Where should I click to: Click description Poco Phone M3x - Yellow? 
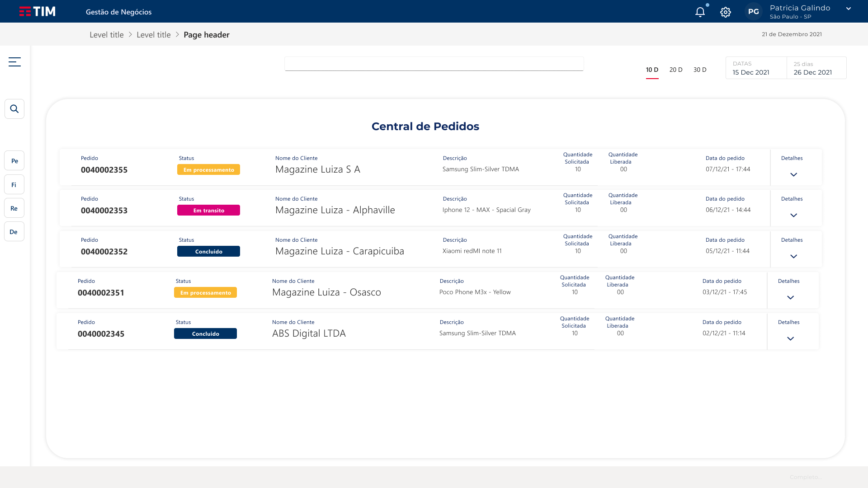pos(475,292)
